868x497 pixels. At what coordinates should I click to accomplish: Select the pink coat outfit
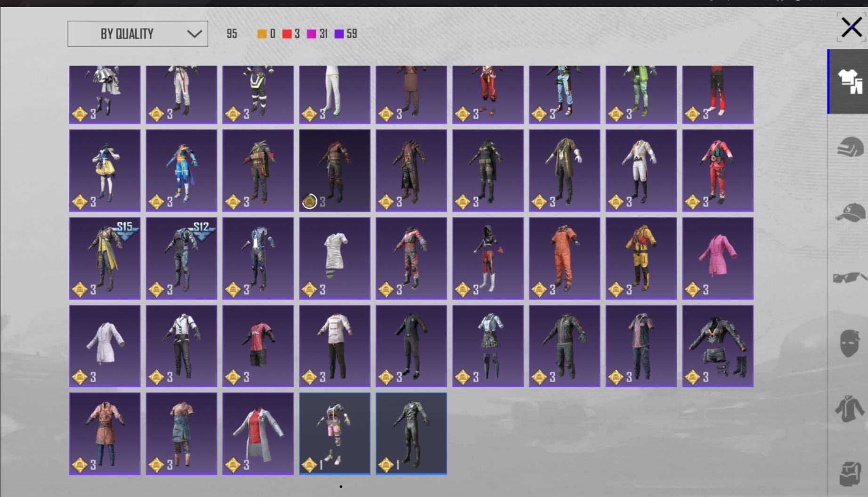(x=718, y=258)
